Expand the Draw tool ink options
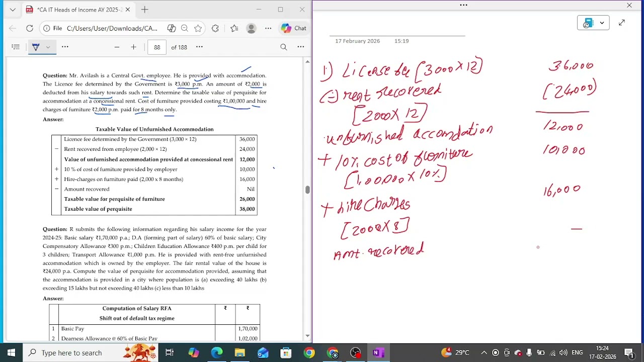Image resolution: width=644 pixels, height=362 pixels. pyautogui.click(x=48, y=47)
